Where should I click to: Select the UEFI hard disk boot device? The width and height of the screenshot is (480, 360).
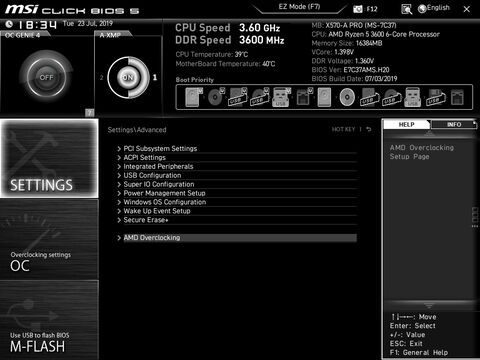click(x=194, y=97)
